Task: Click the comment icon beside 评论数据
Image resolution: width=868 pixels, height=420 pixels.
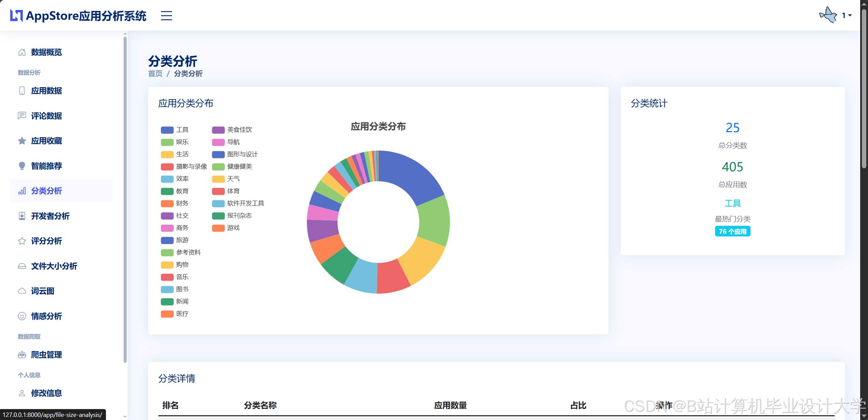Action: 22,116
